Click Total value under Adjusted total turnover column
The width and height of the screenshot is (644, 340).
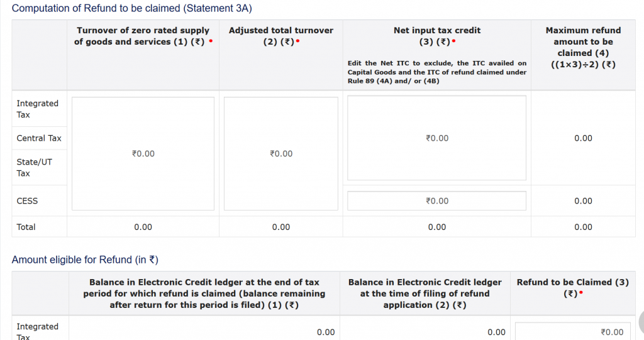pos(281,227)
